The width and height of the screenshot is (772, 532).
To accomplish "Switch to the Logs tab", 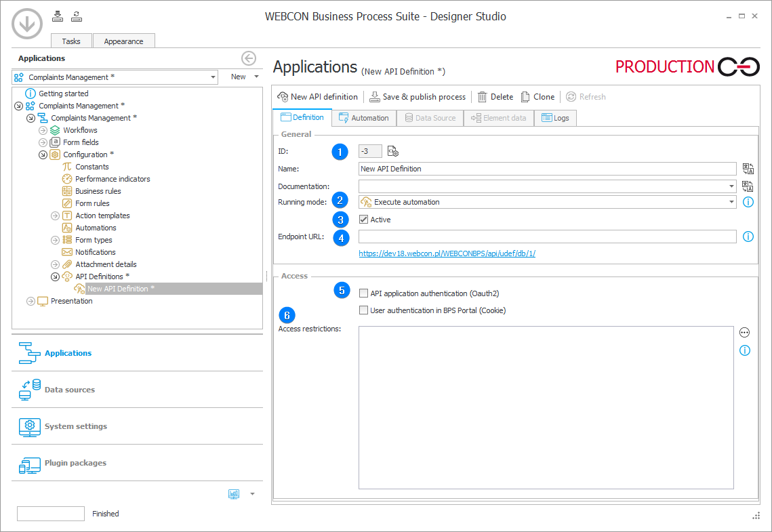I will pyautogui.click(x=555, y=118).
